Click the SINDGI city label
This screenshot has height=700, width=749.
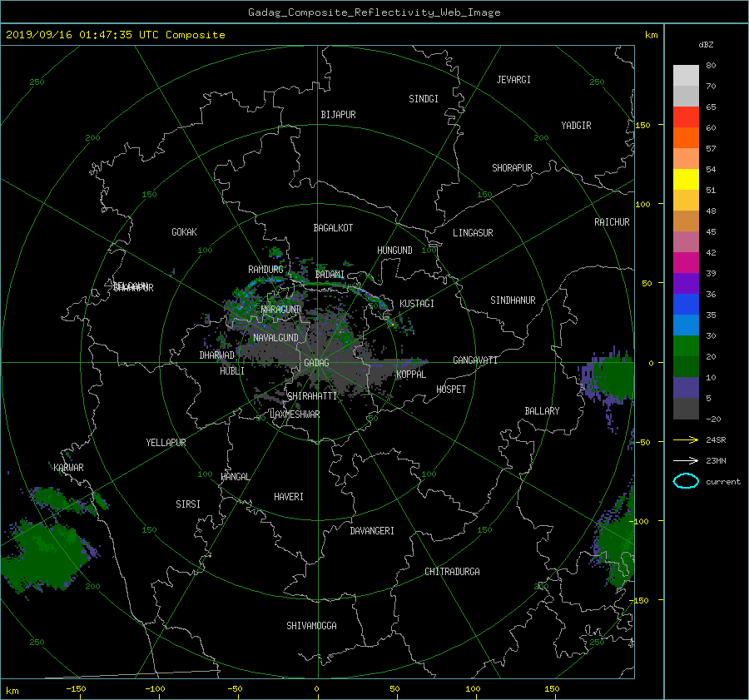click(424, 99)
